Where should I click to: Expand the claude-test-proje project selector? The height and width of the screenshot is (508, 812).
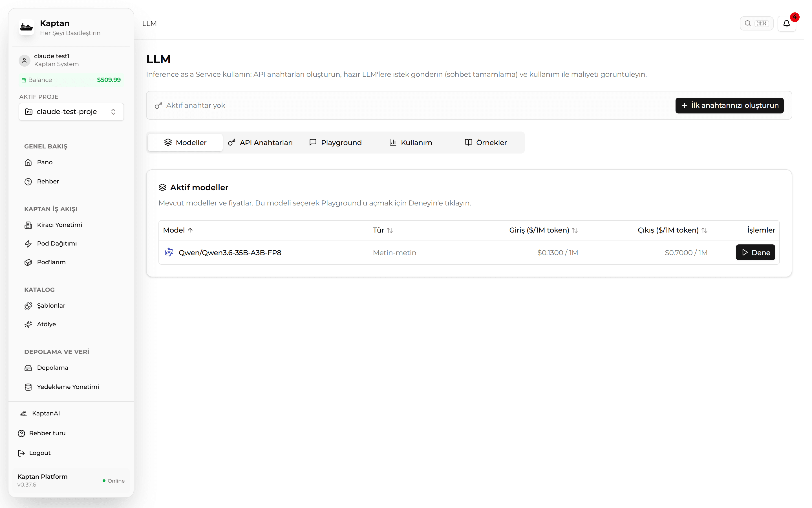[x=71, y=111]
